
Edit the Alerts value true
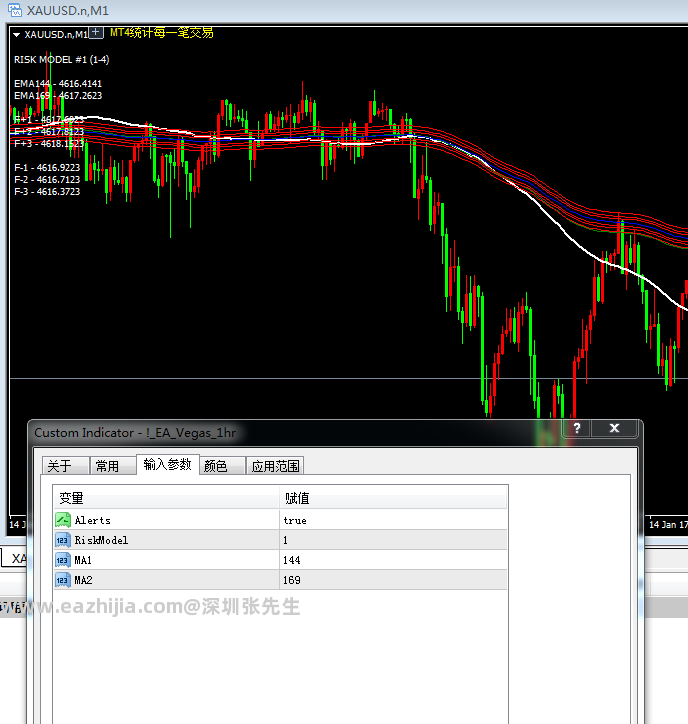[x=393, y=520]
